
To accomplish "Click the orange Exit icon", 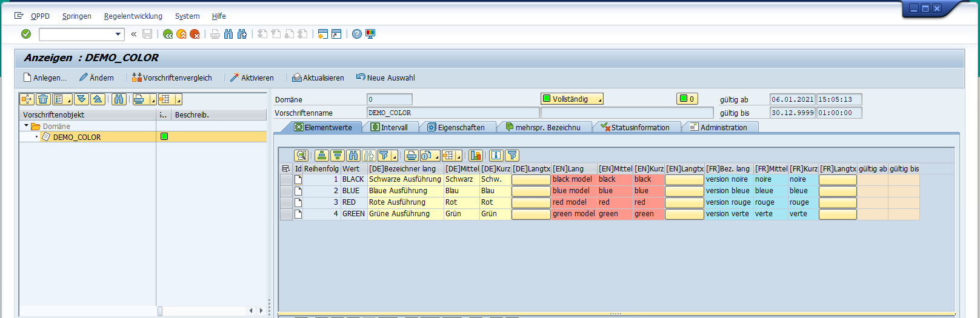I will (x=181, y=34).
